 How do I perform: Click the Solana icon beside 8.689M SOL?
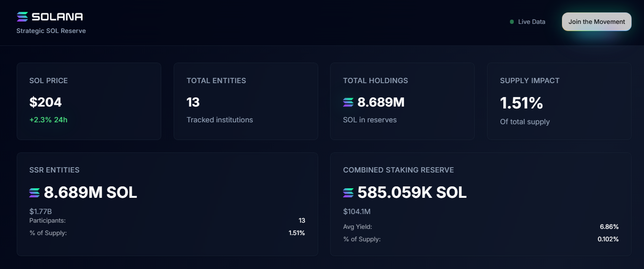click(35, 193)
